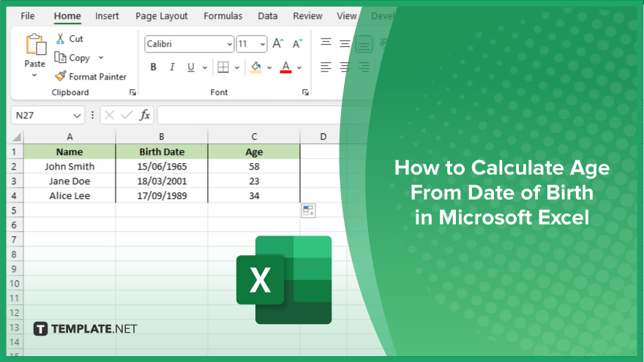The image size is (644, 362).
Task: Click the Paste clipboard icon
Action: [36, 45]
